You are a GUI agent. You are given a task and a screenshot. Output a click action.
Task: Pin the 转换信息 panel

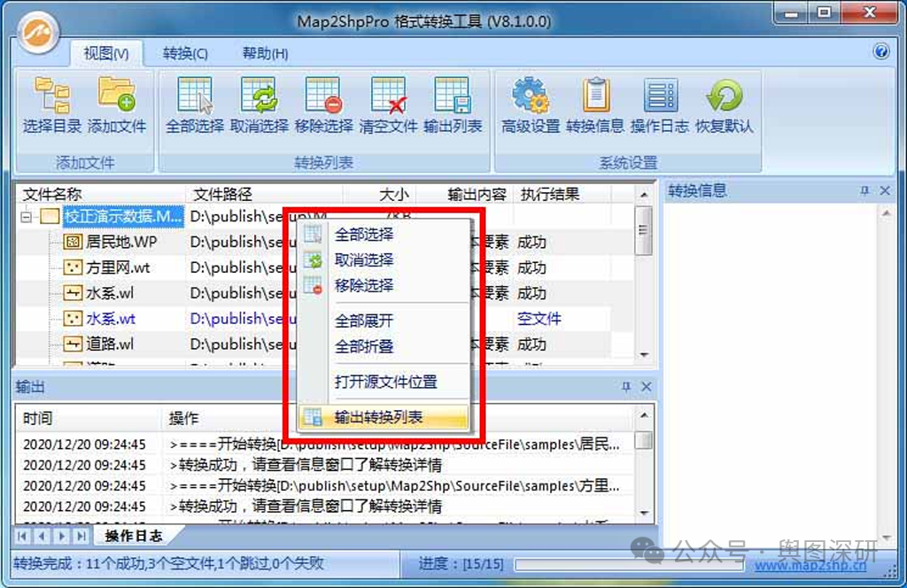click(864, 190)
